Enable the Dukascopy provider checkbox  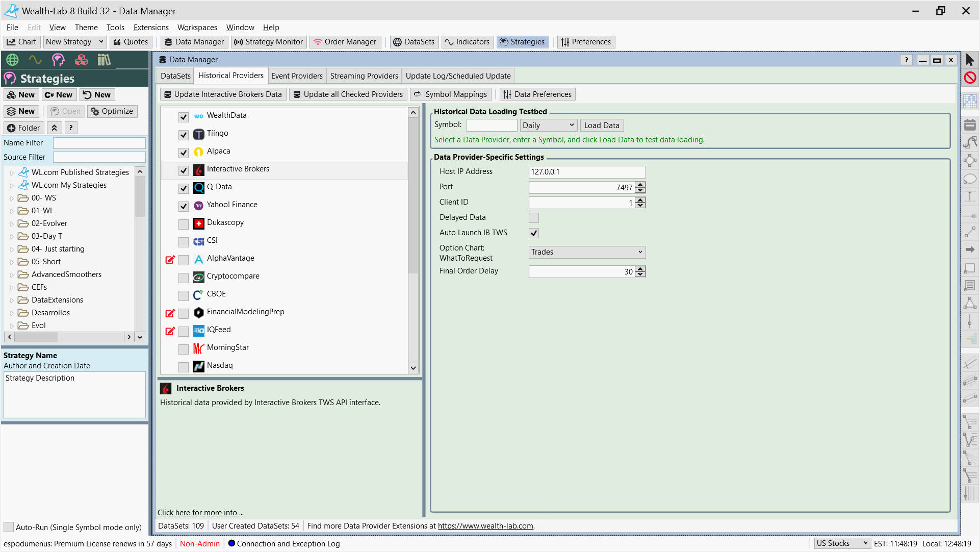[184, 224]
